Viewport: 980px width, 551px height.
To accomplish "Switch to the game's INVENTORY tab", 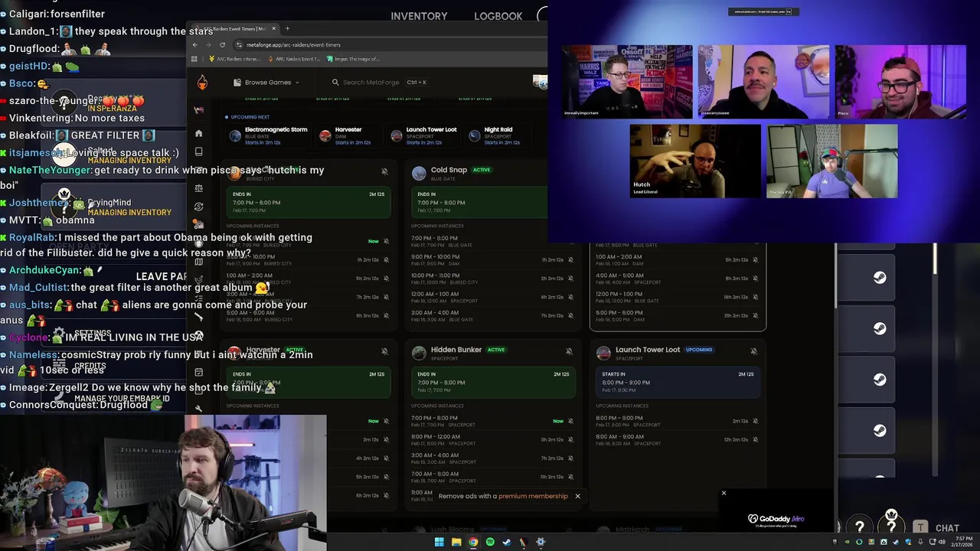I will pos(419,16).
